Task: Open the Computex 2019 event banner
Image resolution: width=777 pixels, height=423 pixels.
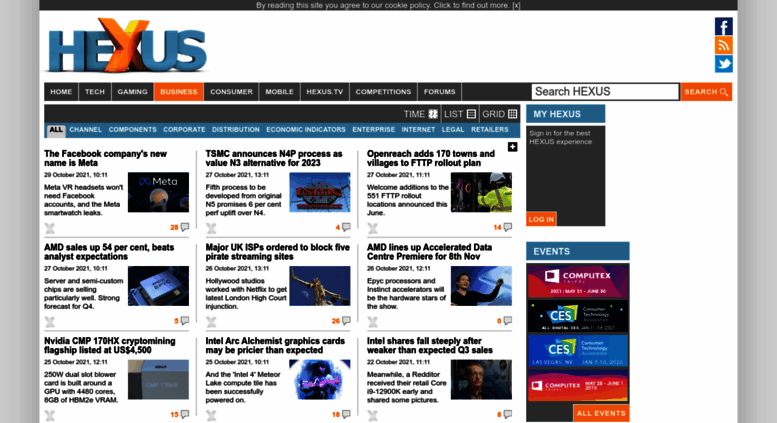Action: (578, 385)
